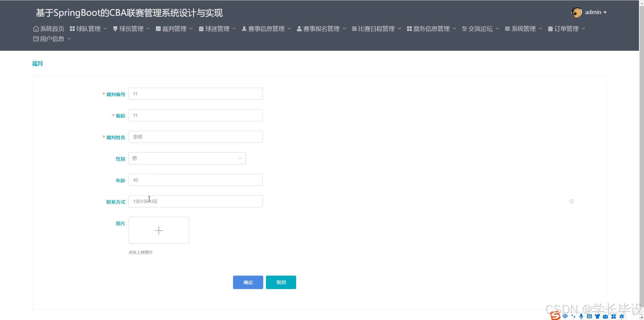644x320 pixels.
Task: Expand the 票务信息管理 chevron
Action: tap(454, 29)
